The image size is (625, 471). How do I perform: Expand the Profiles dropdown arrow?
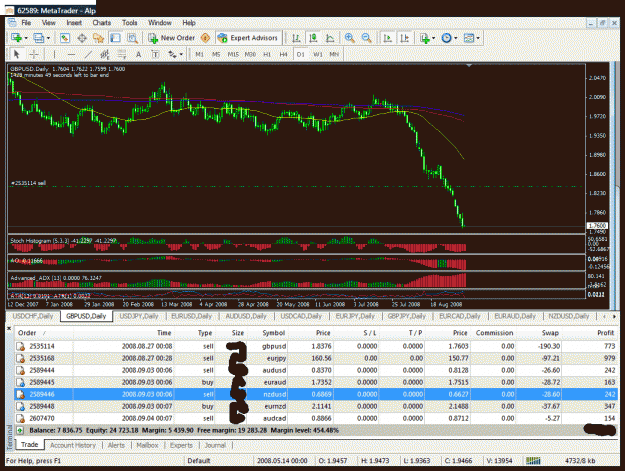point(49,38)
